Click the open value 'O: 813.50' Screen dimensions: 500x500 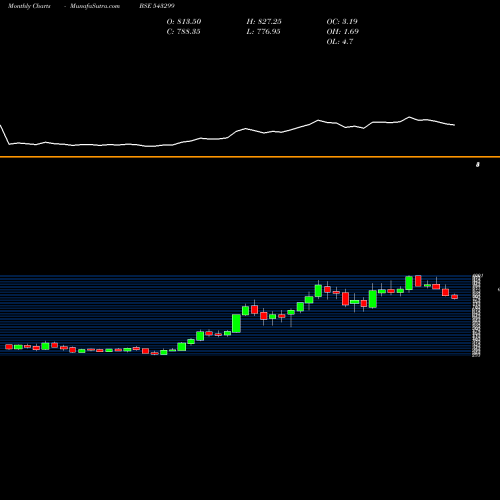pyautogui.click(x=184, y=21)
